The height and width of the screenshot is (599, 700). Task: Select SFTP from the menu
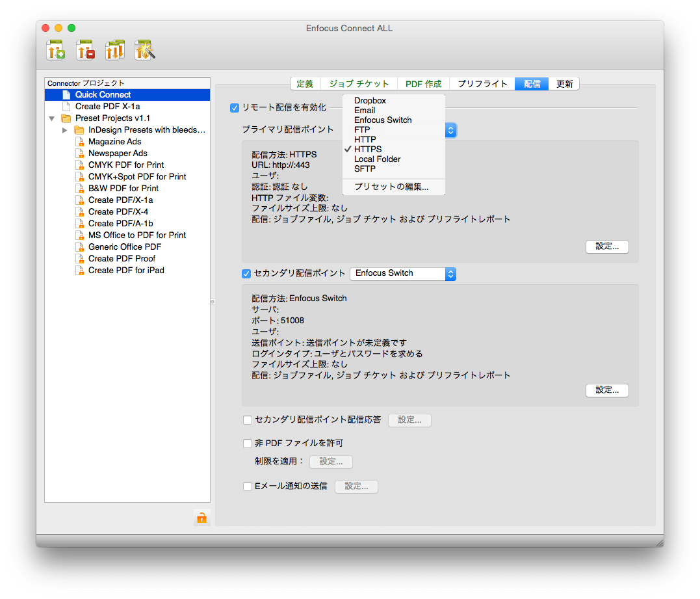pyautogui.click(x=394, y=169)
